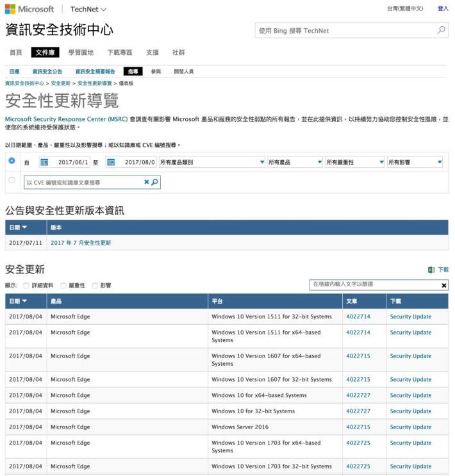Image resolution: width=455 pixels, height=476 pixels.
Task: Click the Bing search magnifier icon
Action: (441, 29)
